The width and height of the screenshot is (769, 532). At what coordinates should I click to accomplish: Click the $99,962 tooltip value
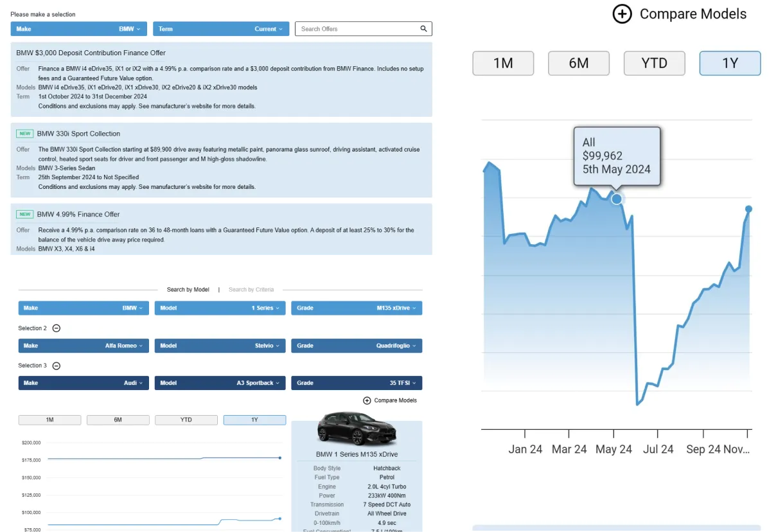pos(602,156)
